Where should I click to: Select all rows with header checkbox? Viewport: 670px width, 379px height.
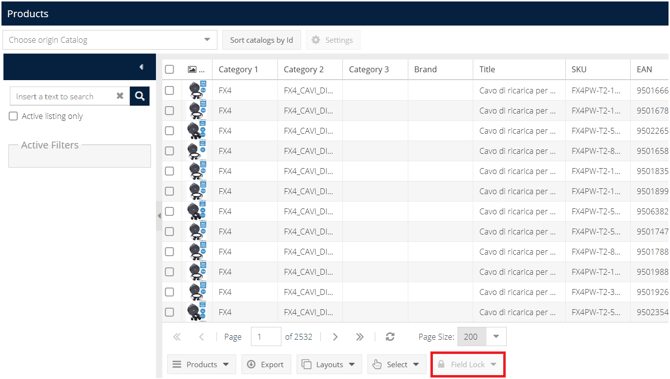(x=170, y=69)
